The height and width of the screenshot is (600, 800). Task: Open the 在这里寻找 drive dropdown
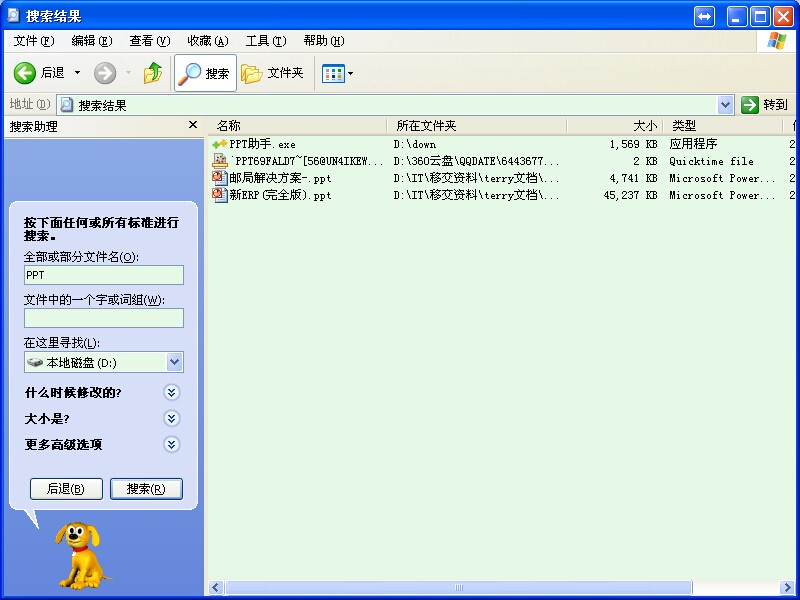point(175,363)
